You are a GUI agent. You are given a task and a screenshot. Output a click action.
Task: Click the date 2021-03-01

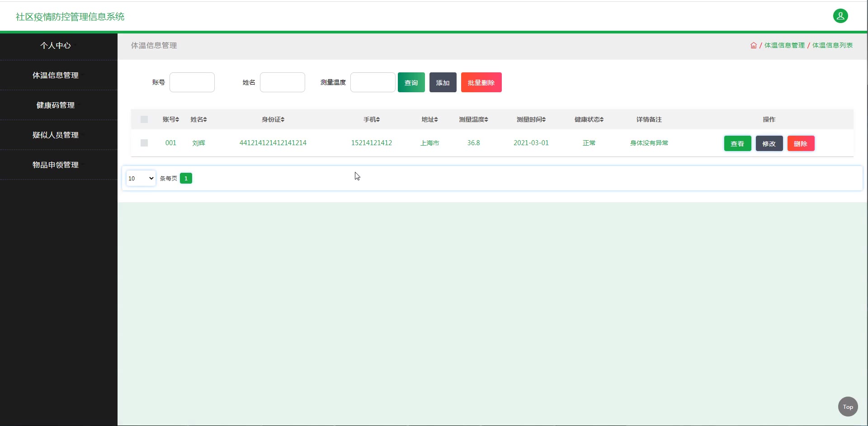point(531,143)
